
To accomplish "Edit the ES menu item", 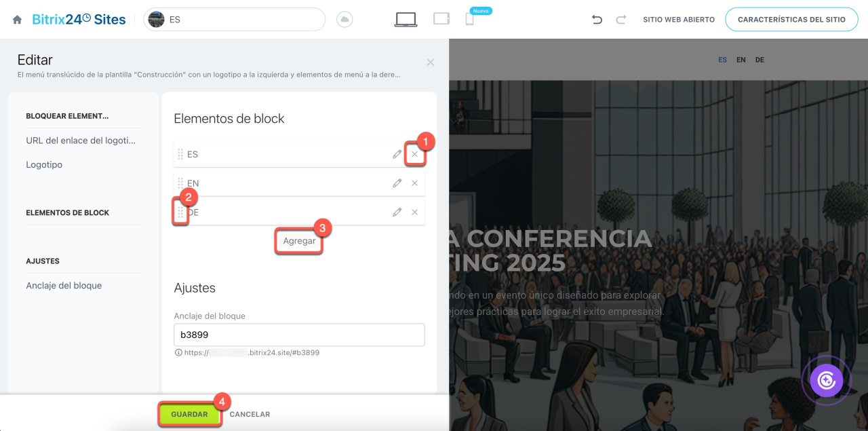I will [x=397, y=154].
